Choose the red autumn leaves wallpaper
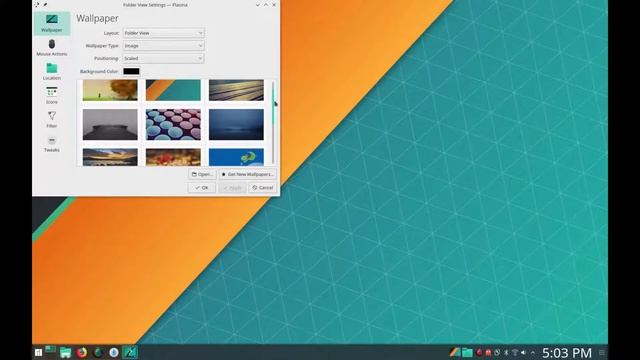This screenshot has height=360, width=640. (173, 157)
